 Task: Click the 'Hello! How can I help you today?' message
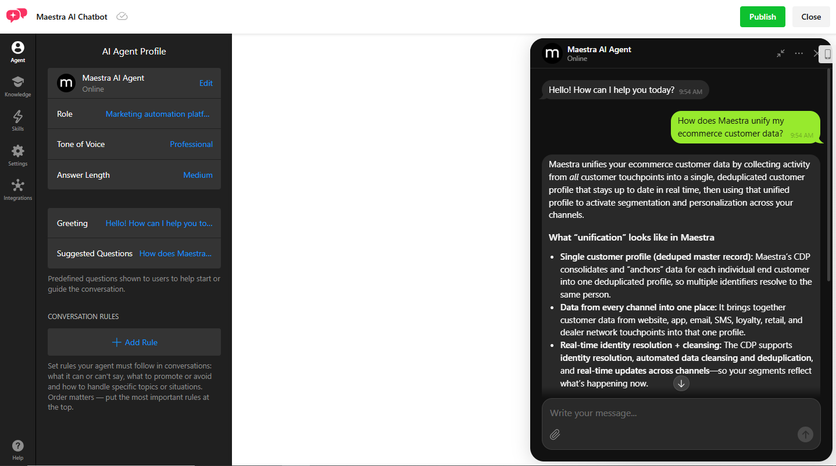tap(625, 90)
